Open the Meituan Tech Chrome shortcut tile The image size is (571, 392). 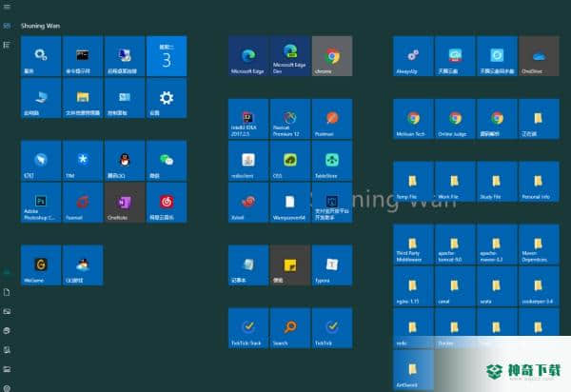pos(413,119)
